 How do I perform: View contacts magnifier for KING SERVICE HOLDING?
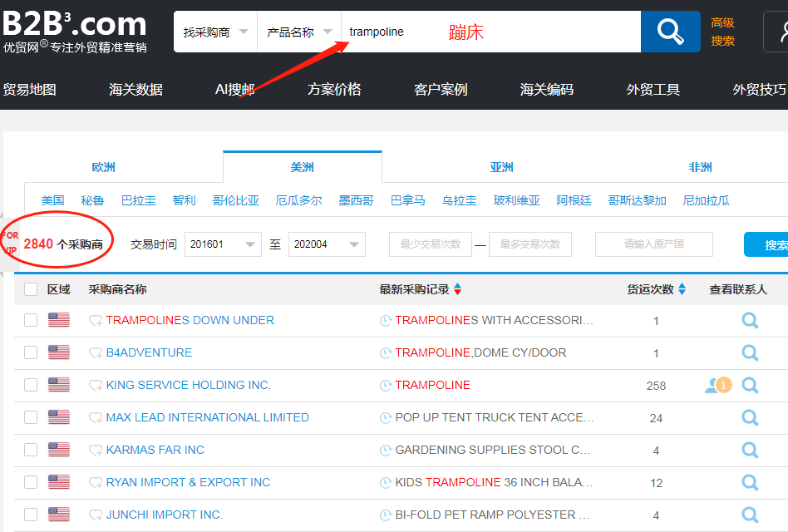coord(750,386)
